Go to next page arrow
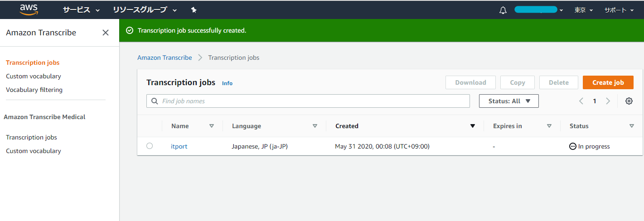This screenshot has width=644, height=221. pyautogui.click(x=608, y=101)
